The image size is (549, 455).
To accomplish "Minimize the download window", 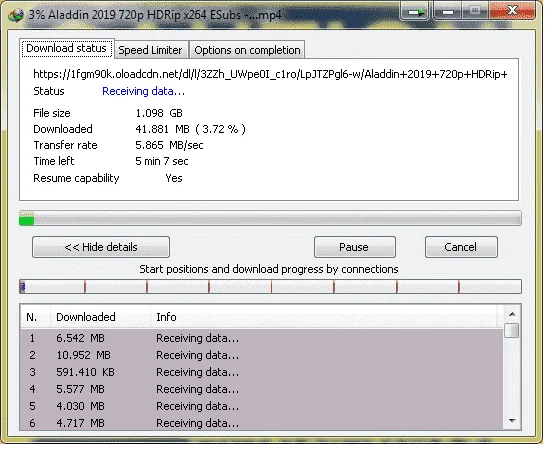I will point(447,13).
